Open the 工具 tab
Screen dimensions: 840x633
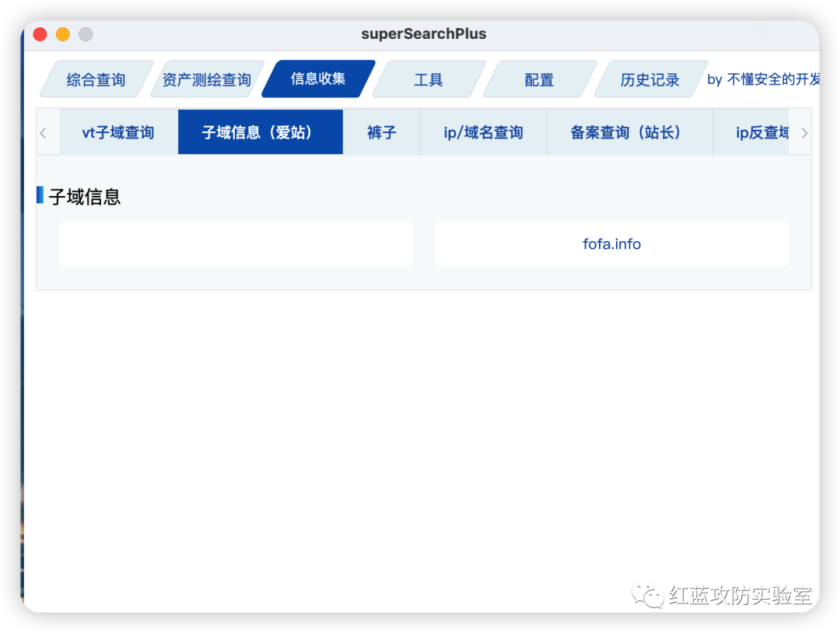point(429,79)
